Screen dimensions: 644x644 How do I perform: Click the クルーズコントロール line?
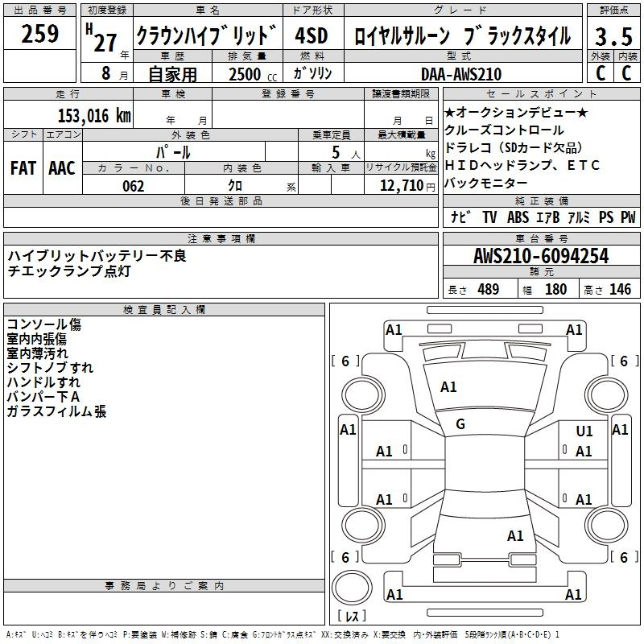coord(504,130)
